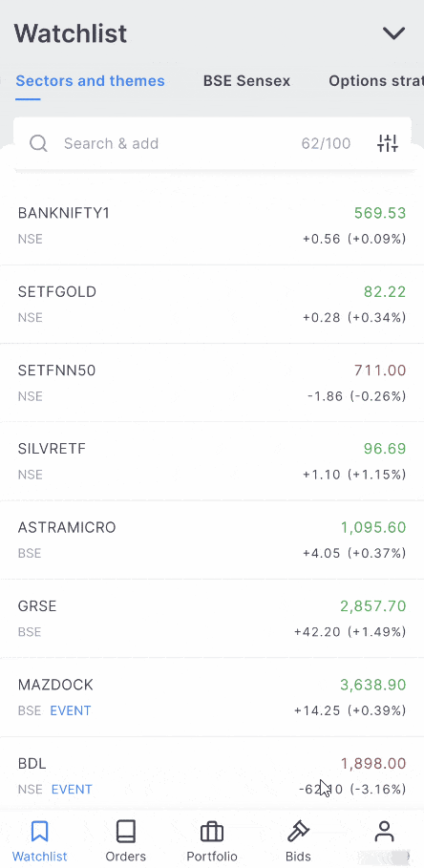Open ASTRAMICRO BSE listing
The width and height of the screenshot is (424, 868).
212,540
